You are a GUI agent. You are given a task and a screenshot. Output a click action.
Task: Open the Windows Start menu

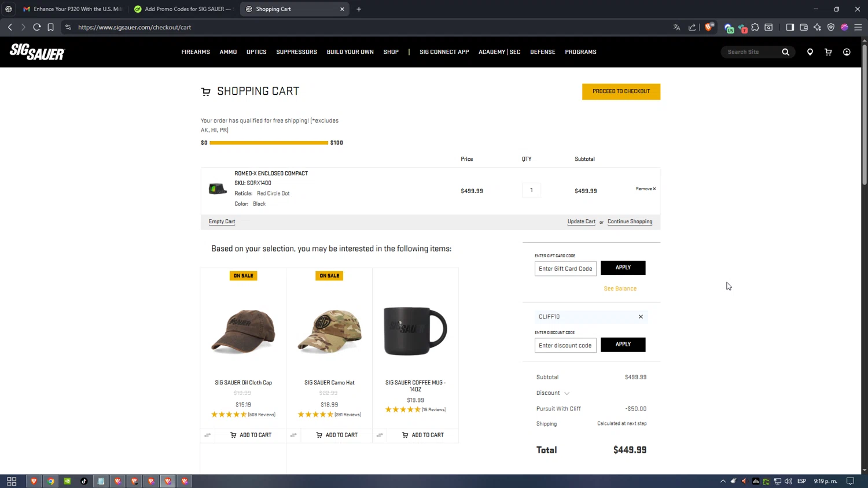[x=12, y=481]
